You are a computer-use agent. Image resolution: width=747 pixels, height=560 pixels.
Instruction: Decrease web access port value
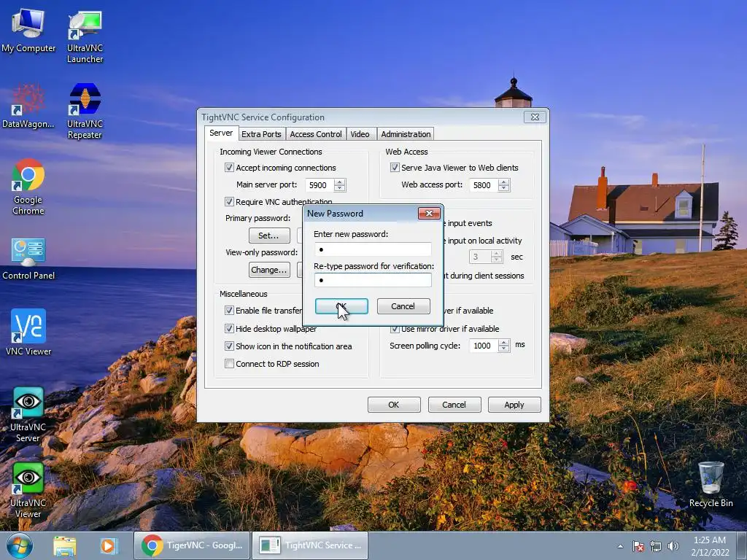pyautogui.click(x=503, y=189)
